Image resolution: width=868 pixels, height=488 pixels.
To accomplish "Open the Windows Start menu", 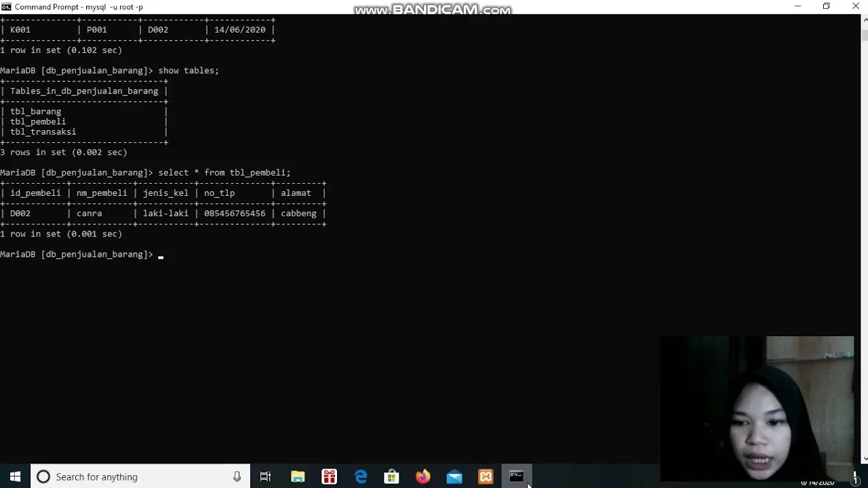I will click(x=15, y=476).
